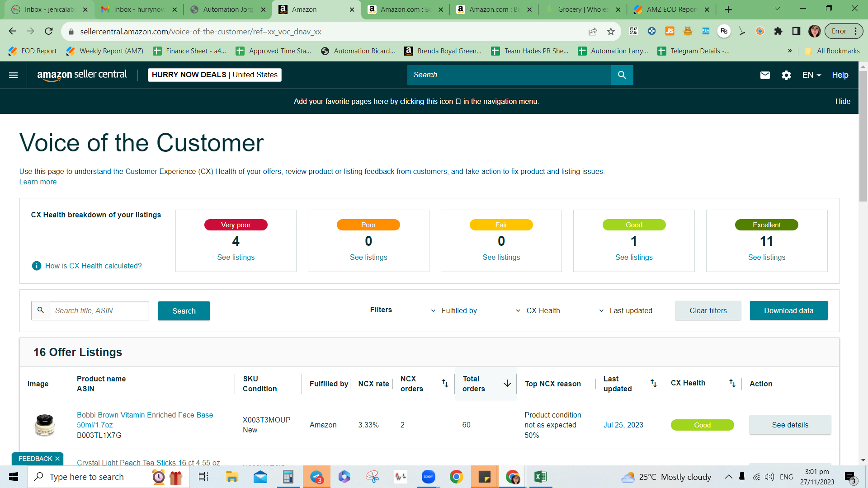Open the EOD Report bookmark
868x488 pixels.
[x=33, y=51]
